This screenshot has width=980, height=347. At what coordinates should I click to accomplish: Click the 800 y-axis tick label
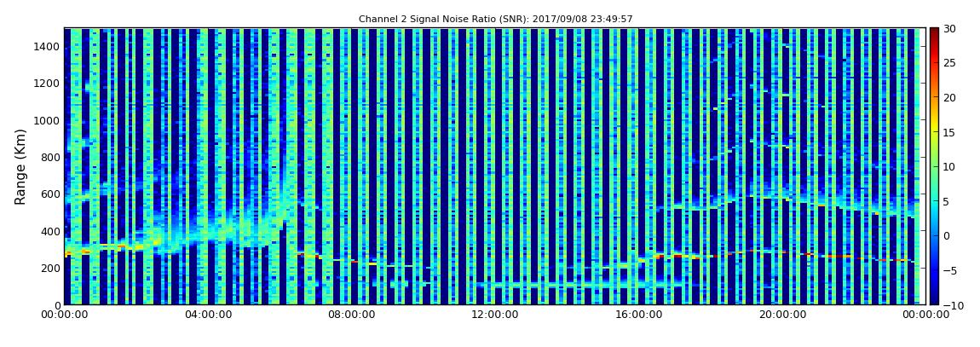click(x=51, y=158)
